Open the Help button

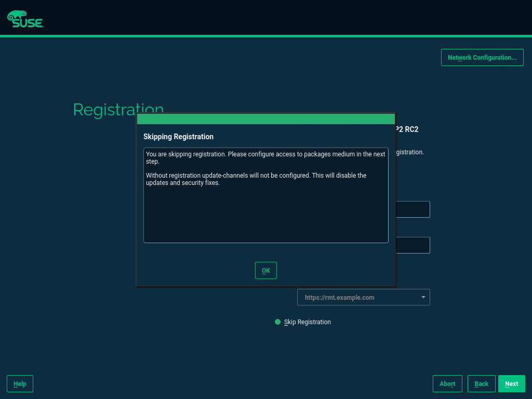(20, 383)
